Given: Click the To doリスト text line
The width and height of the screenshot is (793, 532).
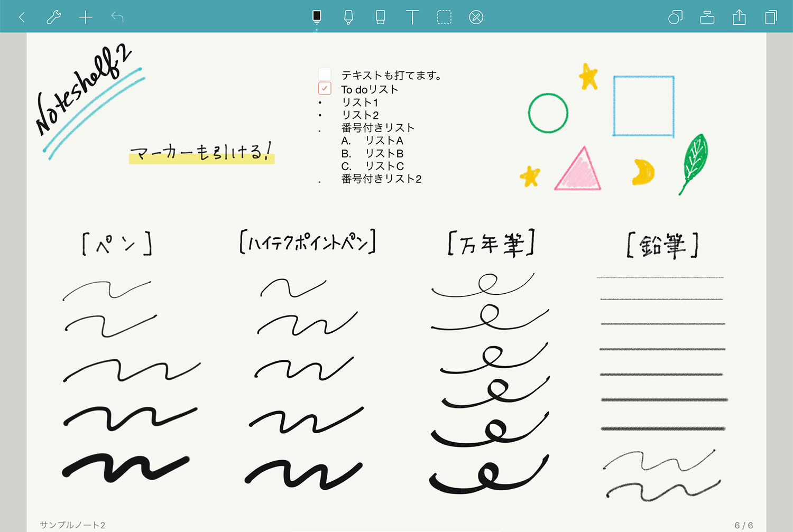Looking at the screenshot, I should tap(370, 89).
